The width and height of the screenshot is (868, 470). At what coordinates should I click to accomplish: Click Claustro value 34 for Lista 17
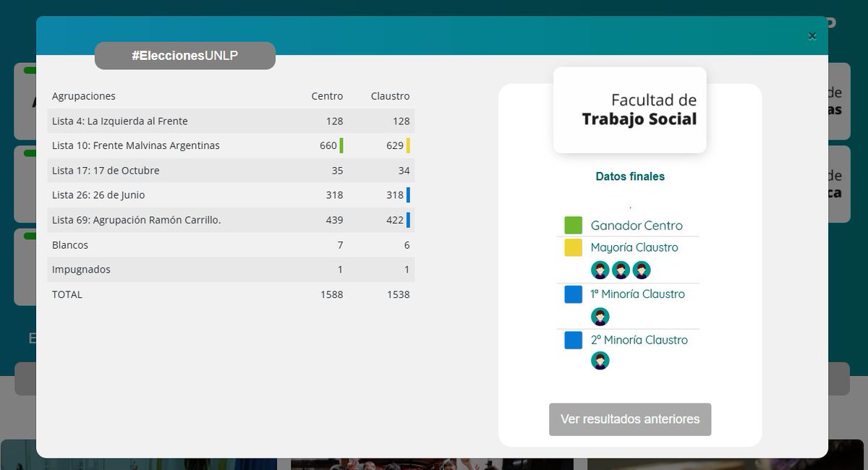point(404,171)
